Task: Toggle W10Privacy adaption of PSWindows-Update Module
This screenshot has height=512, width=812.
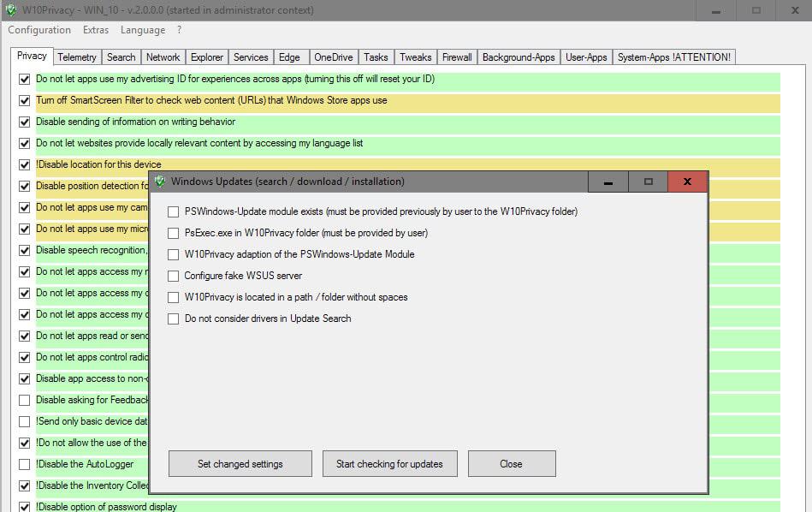Action: point(174,254)
